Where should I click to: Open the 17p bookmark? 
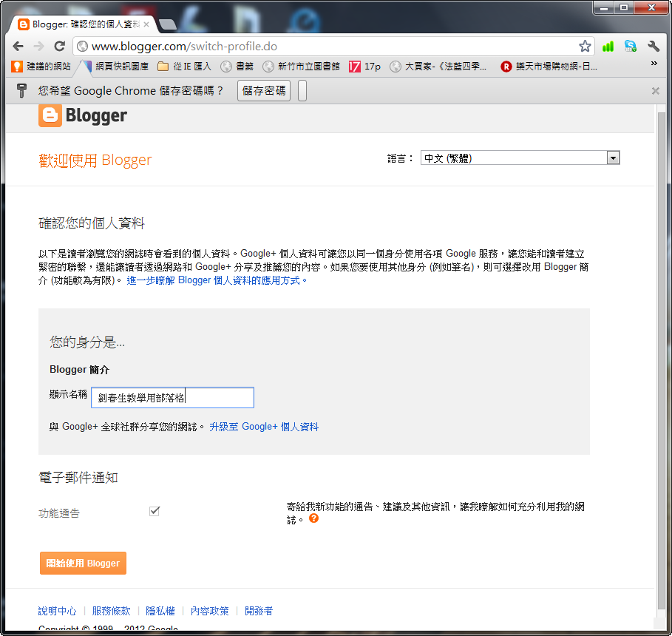click(x=364, y=67)
